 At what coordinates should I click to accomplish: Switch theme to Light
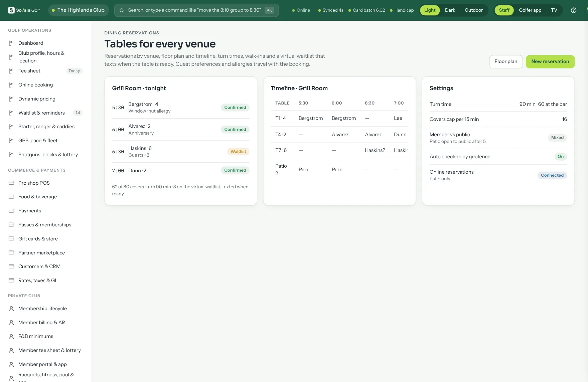tap(430, 10)
